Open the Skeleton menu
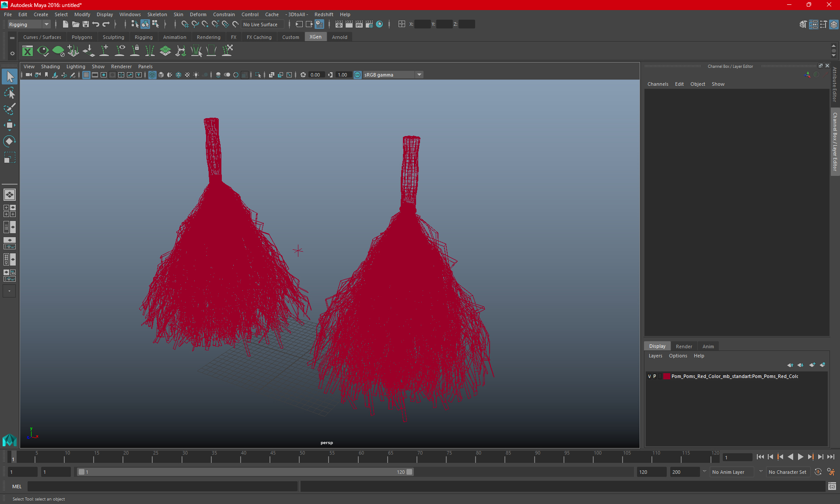Image resolution: width=840 pixels, height=504 pixels. tap(157, 14)
